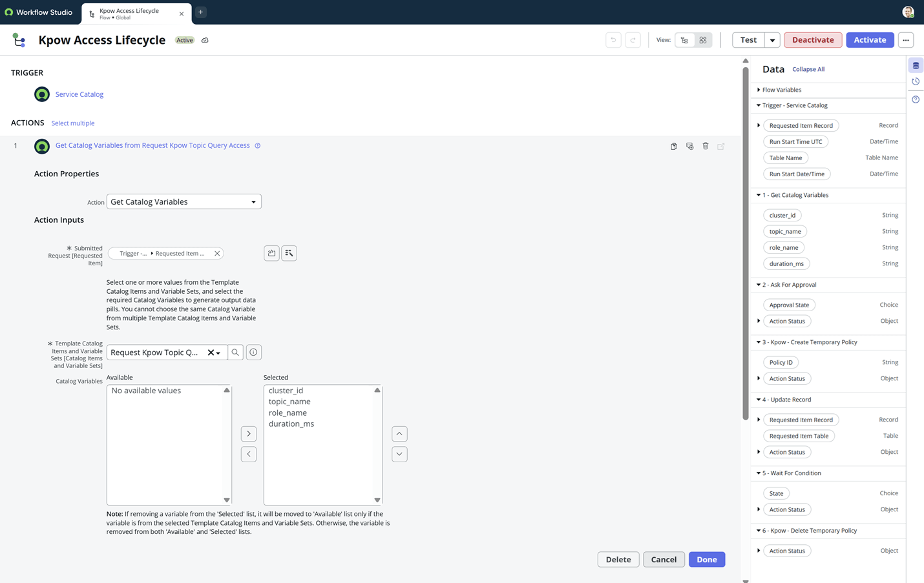The image size is (924, 583).
Task: Expand the trigger Requested Item Record pill
Action: click(x=759, y=125)
